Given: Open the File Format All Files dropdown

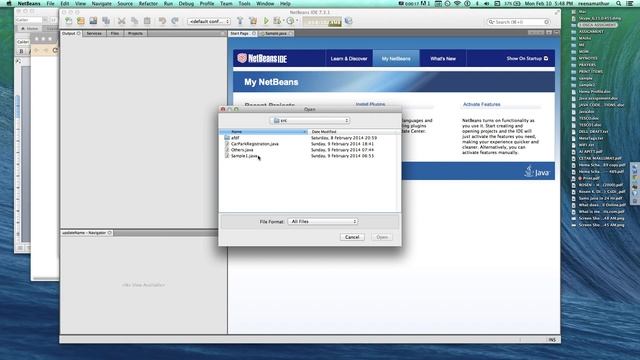Looking at the screenshot, I should (322, 221).
